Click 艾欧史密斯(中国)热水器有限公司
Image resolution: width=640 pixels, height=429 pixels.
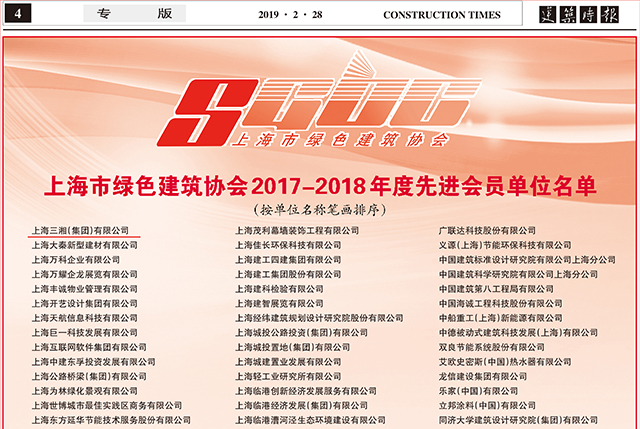tap(505, 362)
